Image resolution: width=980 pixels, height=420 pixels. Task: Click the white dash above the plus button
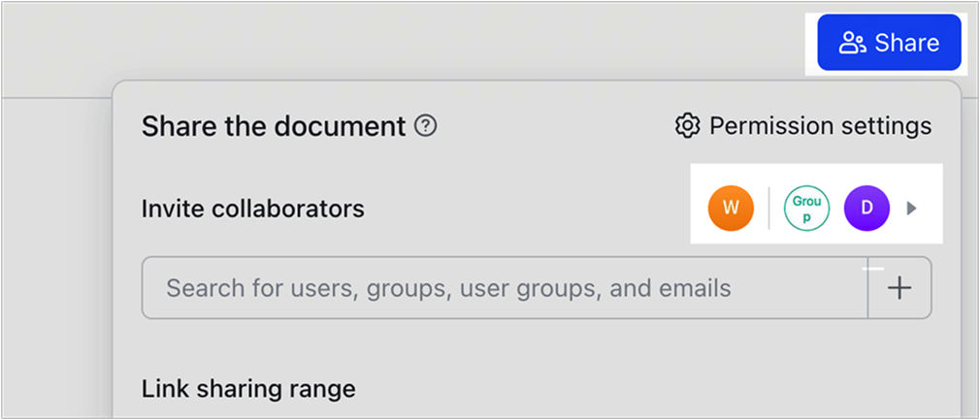pyautogui.click(x=873, y=268)
